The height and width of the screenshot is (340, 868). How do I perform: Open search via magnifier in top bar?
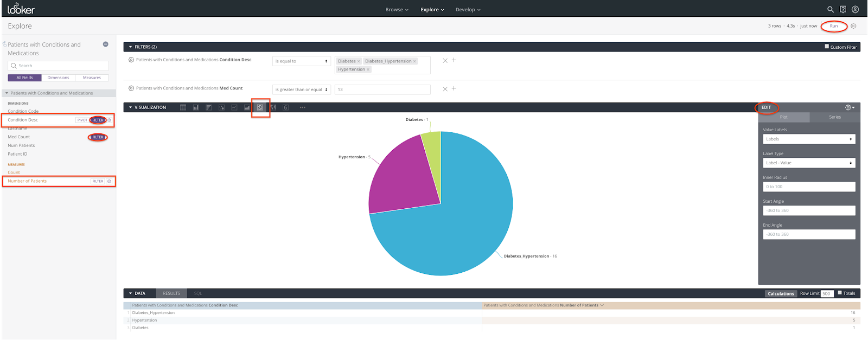coord(830,9)
